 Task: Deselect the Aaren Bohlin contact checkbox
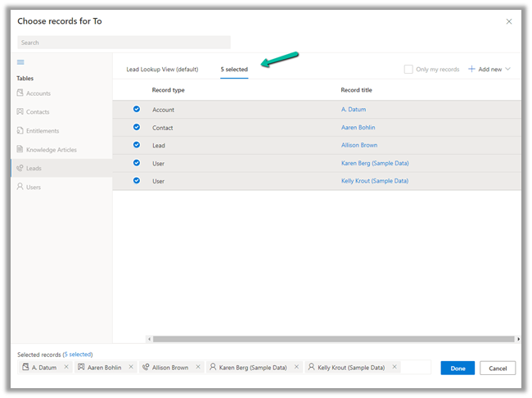(x=137, y=127)
